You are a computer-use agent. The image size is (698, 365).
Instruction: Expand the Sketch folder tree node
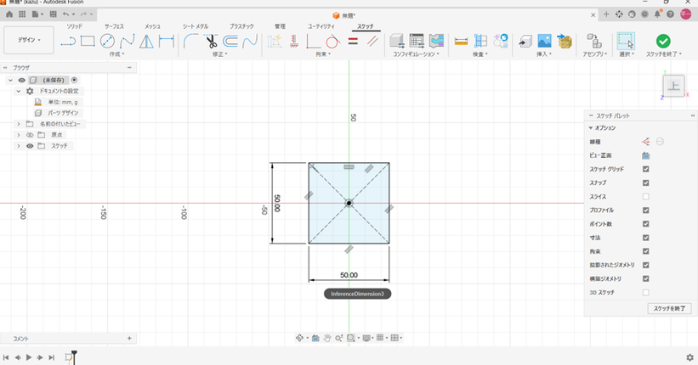tap(19, 146)
